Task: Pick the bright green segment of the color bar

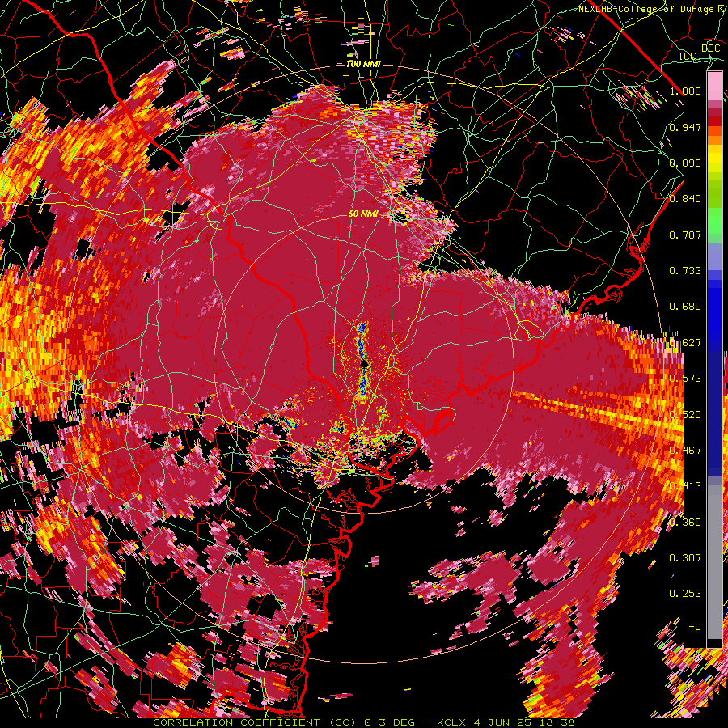Action: tap(714, 221)
